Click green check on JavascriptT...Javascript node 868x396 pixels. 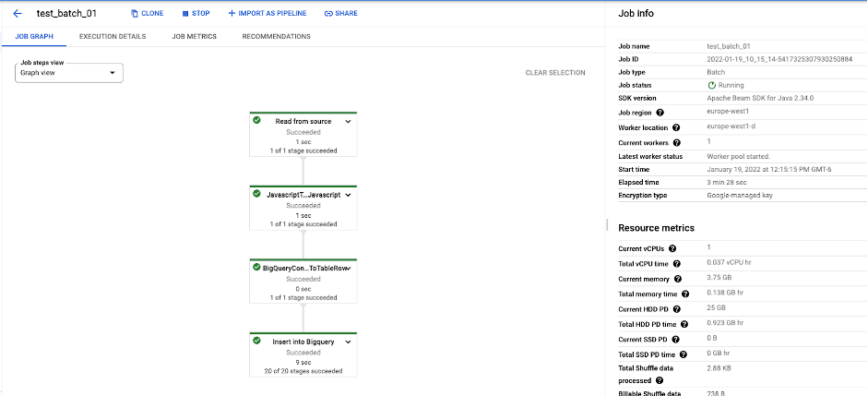(256, 194)
